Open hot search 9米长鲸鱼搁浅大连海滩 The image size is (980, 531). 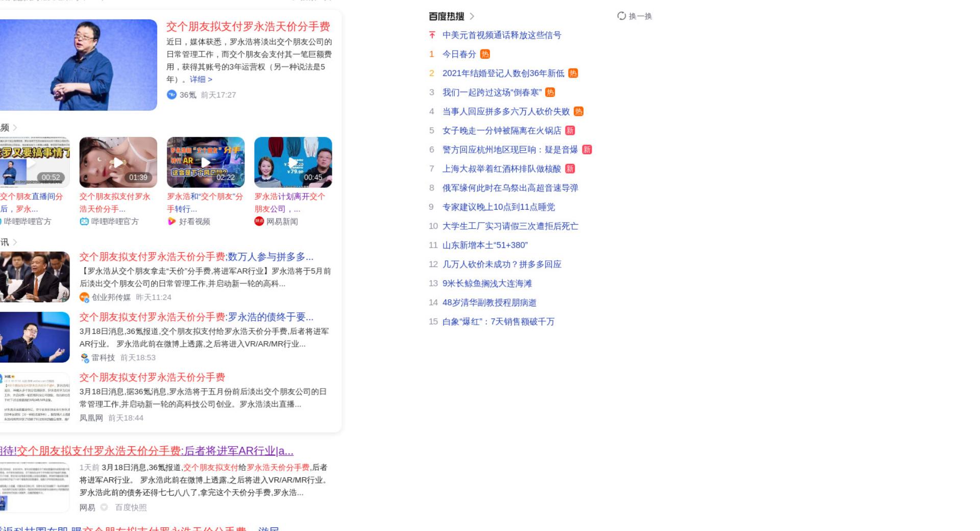tap(487, 283)
